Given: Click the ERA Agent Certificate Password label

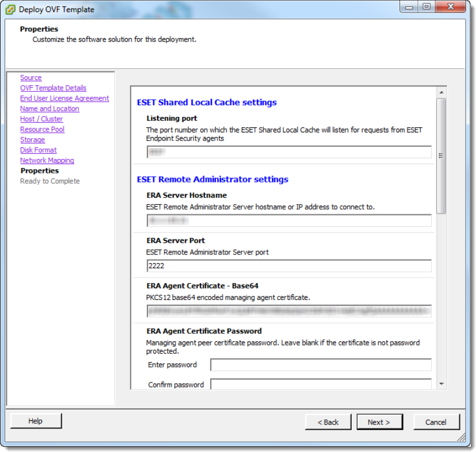Looking at the screenshot, I should [204, 331].
